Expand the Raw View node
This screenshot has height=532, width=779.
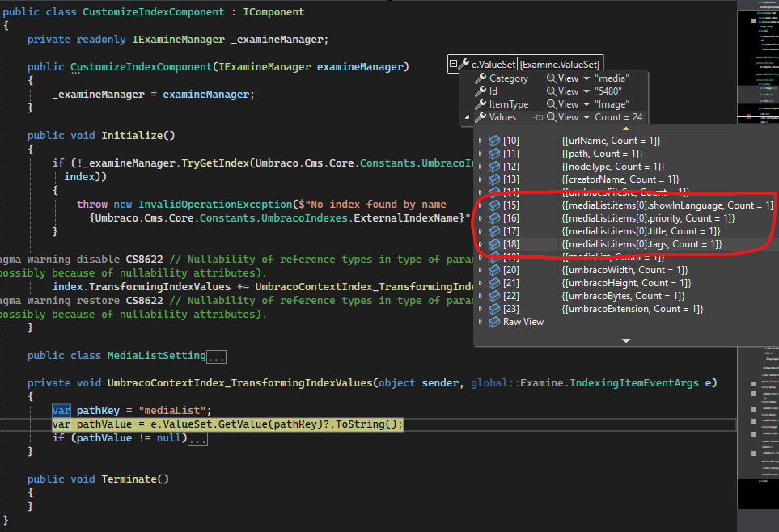[x=481, y=322]
